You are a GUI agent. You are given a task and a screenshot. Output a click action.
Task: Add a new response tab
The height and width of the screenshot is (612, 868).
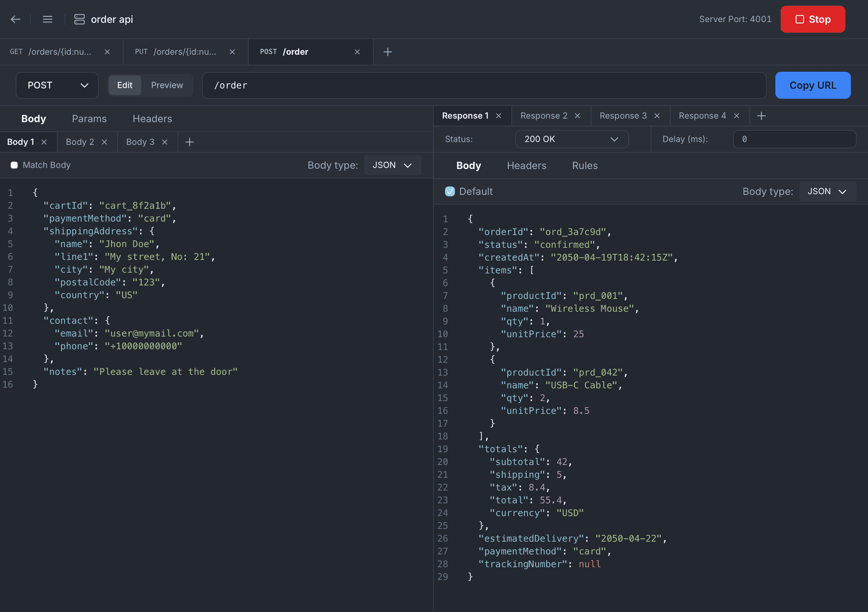(761, 116)
